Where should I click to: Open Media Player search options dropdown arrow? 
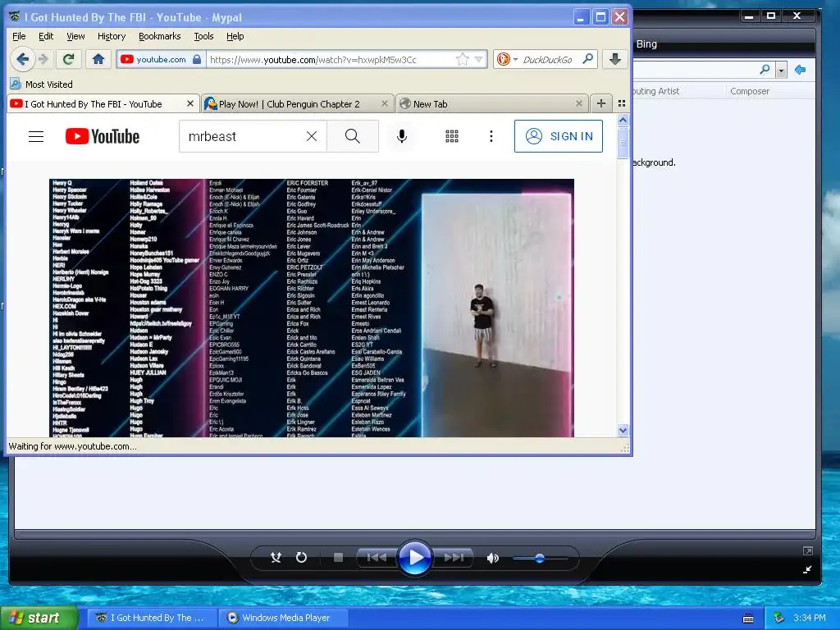coord(781,71)
